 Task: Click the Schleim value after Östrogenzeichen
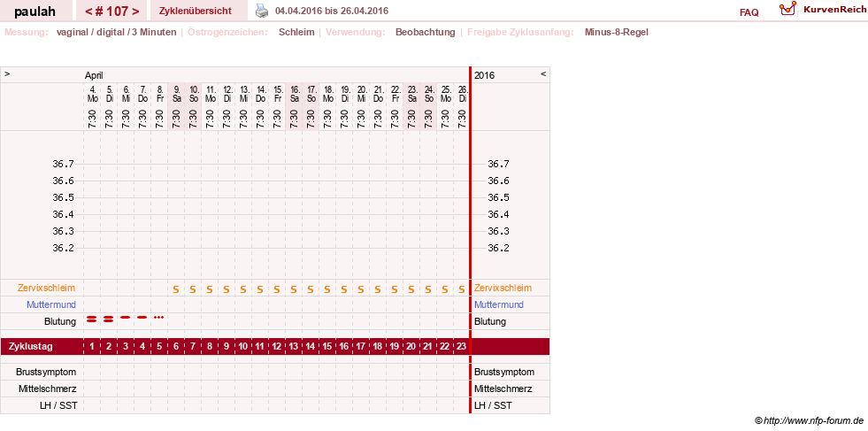(x=296, y=32)
